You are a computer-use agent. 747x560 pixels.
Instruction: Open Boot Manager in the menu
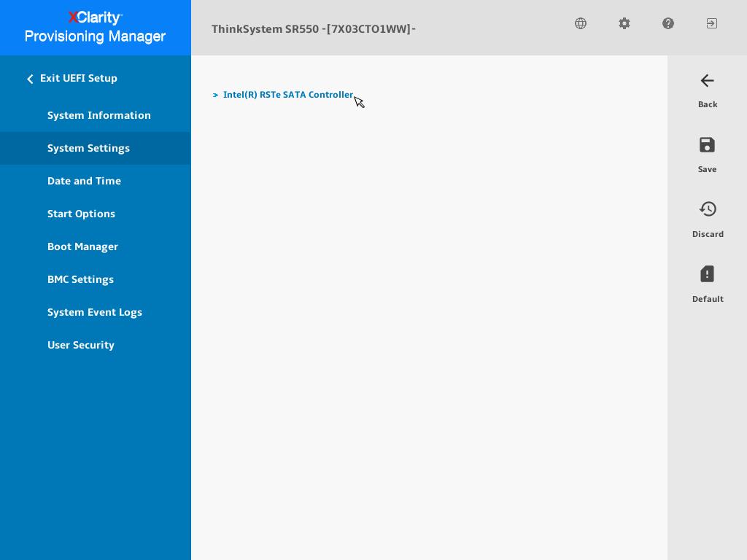[x=82, y=246]
